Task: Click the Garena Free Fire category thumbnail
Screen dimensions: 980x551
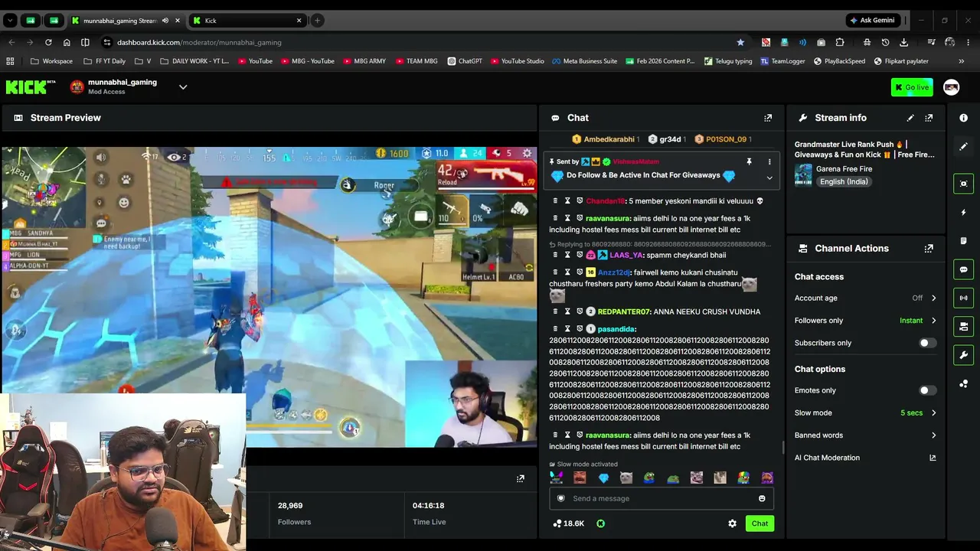Action: (x=803, y=175)
